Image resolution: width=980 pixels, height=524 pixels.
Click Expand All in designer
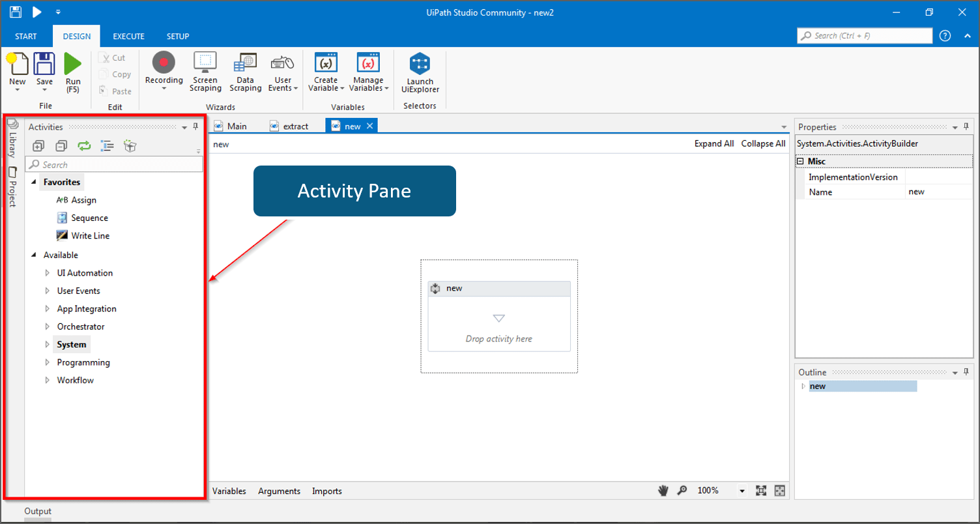point(713,143)
